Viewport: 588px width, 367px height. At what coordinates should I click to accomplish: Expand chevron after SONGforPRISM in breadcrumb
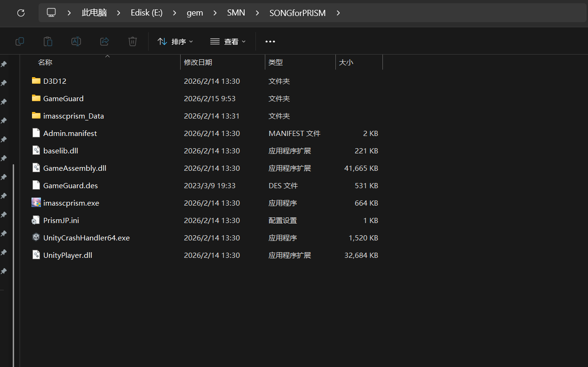338,13
